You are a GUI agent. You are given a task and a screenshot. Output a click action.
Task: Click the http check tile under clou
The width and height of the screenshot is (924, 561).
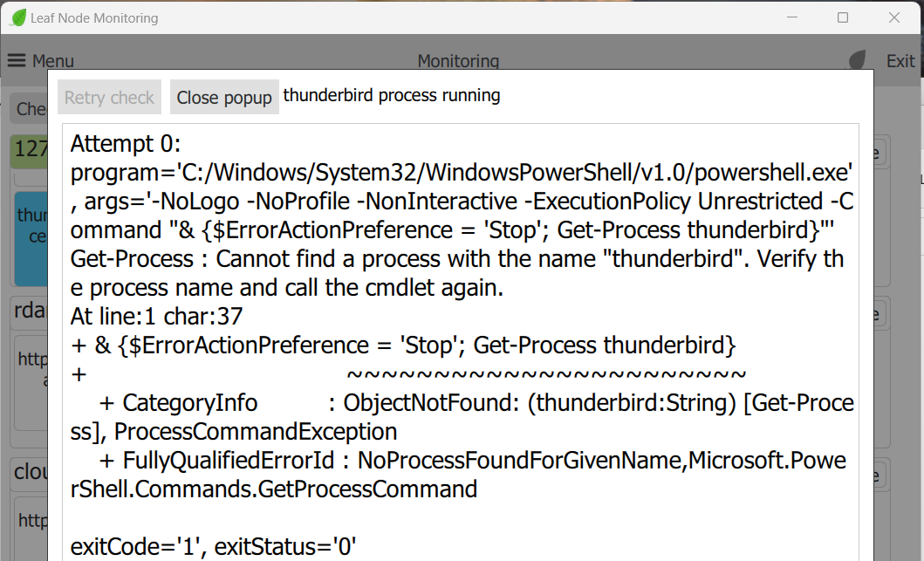(x=33, y=521)
